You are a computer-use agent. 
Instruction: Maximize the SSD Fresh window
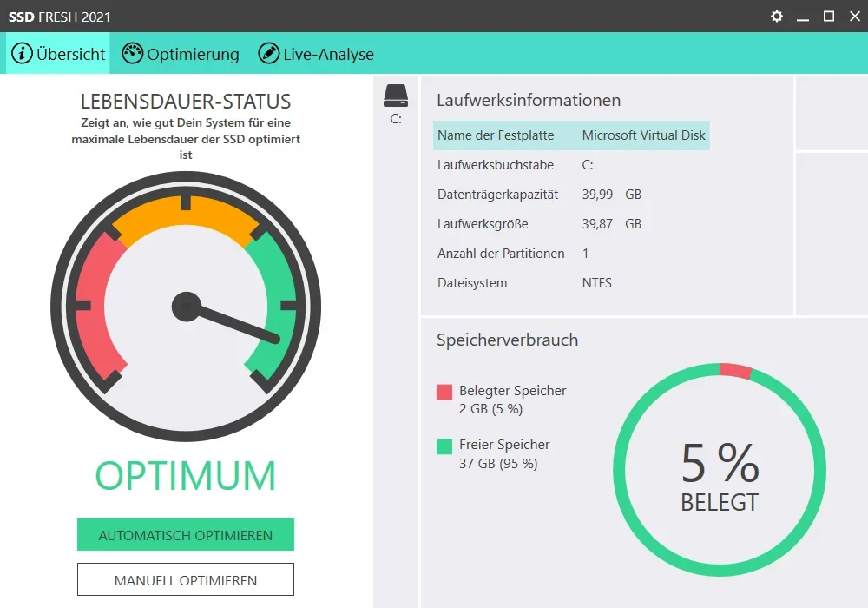tap(829, 17)
